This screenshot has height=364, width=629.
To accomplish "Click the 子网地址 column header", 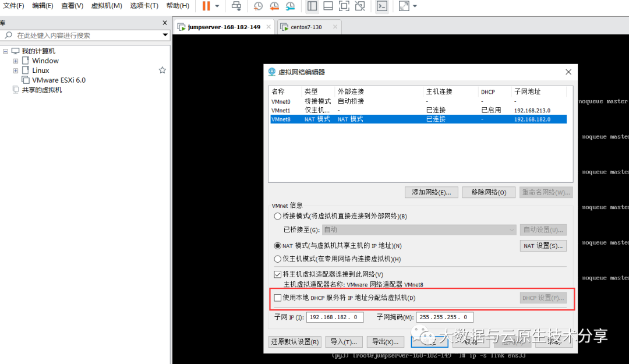I will point(539,91).
